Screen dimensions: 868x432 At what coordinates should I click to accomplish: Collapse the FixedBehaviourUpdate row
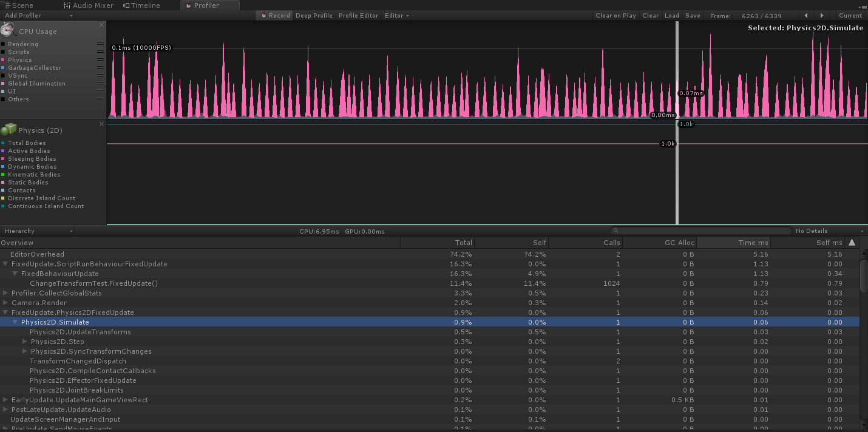(x=15, y=274)
